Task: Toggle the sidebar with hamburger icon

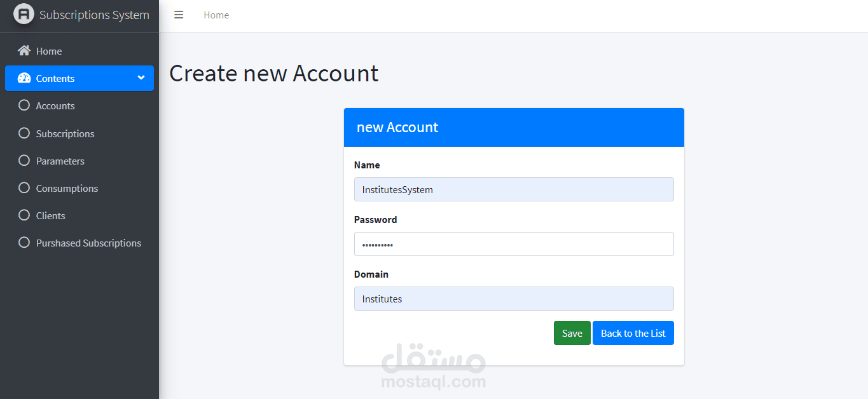Action: tap(179, 15)
